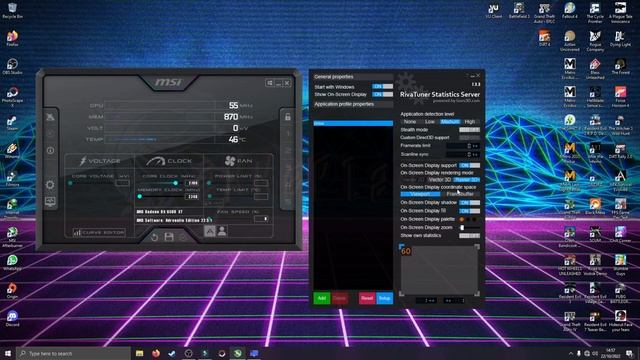The image size is (640, 360).
Task: Toggle Custom Direct3D support switch
Action: (469, 138)
